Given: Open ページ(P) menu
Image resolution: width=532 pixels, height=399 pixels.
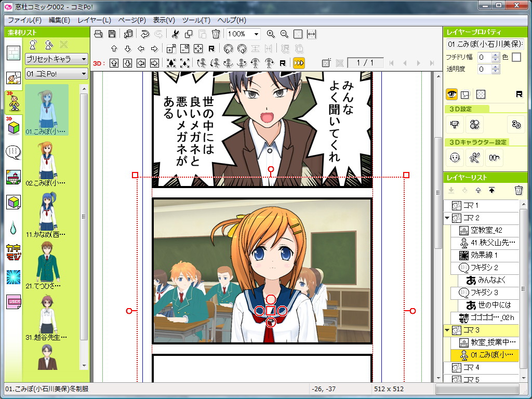Looking at the screenshot, I should click(132, 20).
